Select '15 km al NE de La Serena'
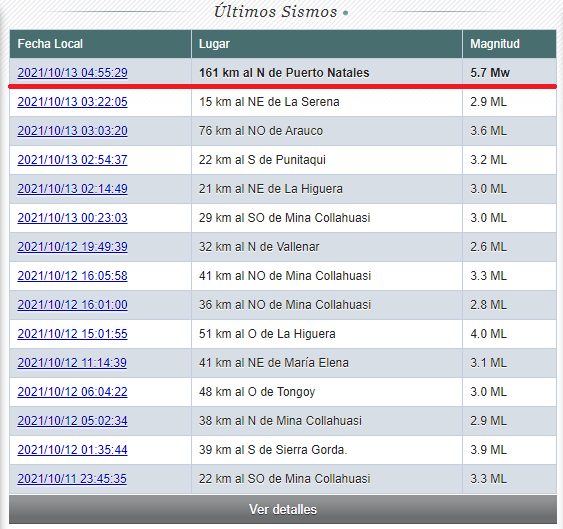Screen dimensions: 563x529 click(x=269, y=102)
